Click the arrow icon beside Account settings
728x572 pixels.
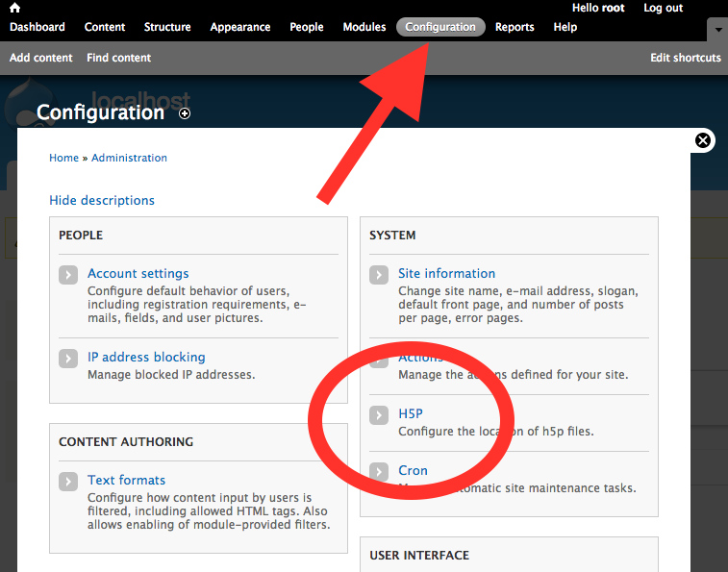[x=68, y=275]
